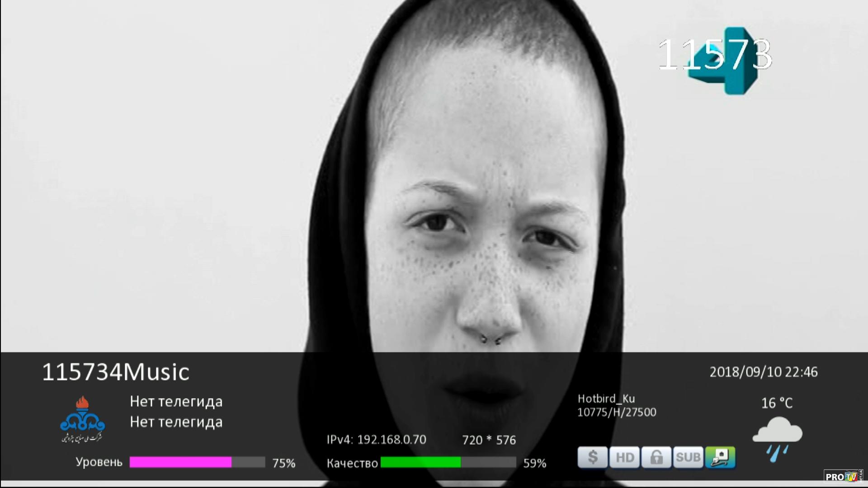This screenshot has width=868, height=488.
Task: Click the first Нет телегида line
Action: point(176,401)
